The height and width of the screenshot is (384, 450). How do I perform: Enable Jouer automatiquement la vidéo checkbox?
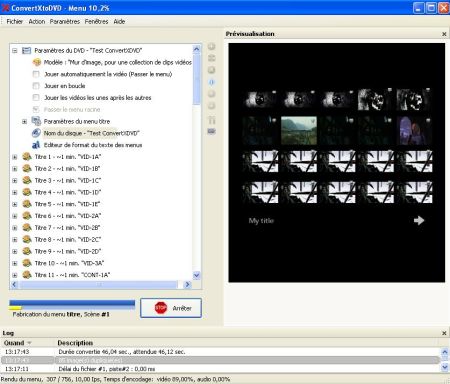point(36,74)
